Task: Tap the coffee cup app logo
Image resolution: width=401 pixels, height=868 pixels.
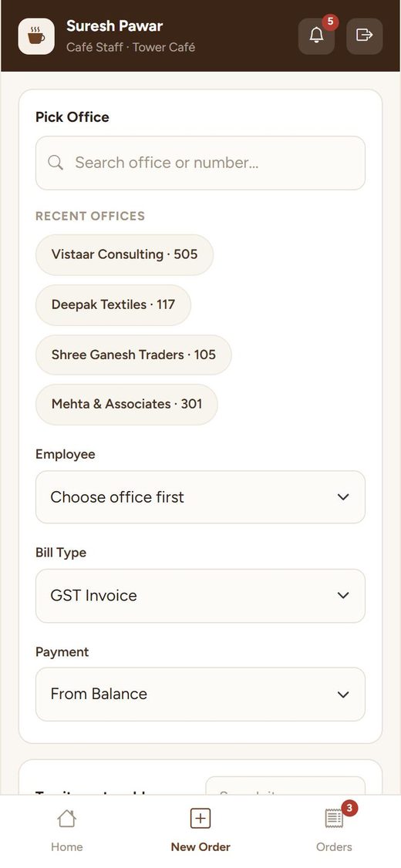Action: (36, 36)
